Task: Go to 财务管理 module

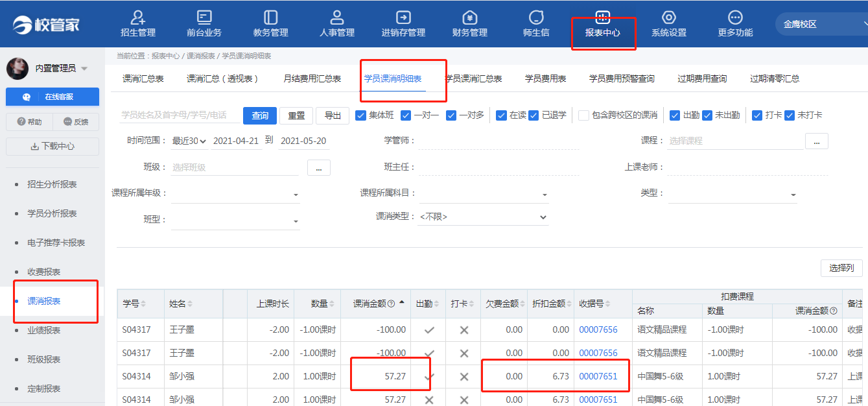Action: click(470, 24)
